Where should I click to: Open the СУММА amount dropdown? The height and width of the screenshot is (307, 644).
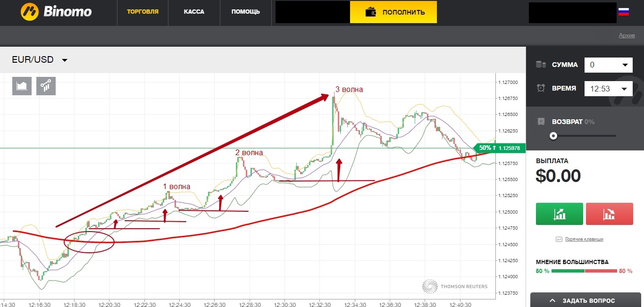coord(609,65)
